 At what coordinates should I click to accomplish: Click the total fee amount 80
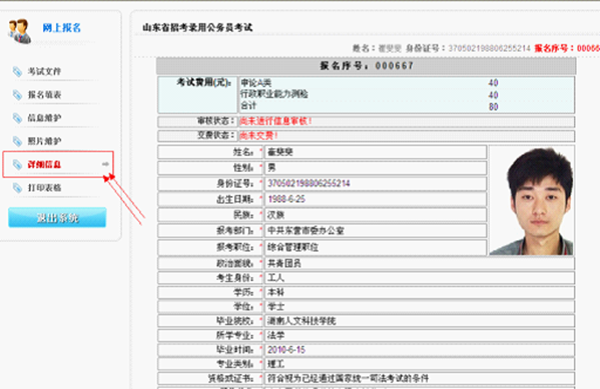pyautogui.click(x=493, y=107)
